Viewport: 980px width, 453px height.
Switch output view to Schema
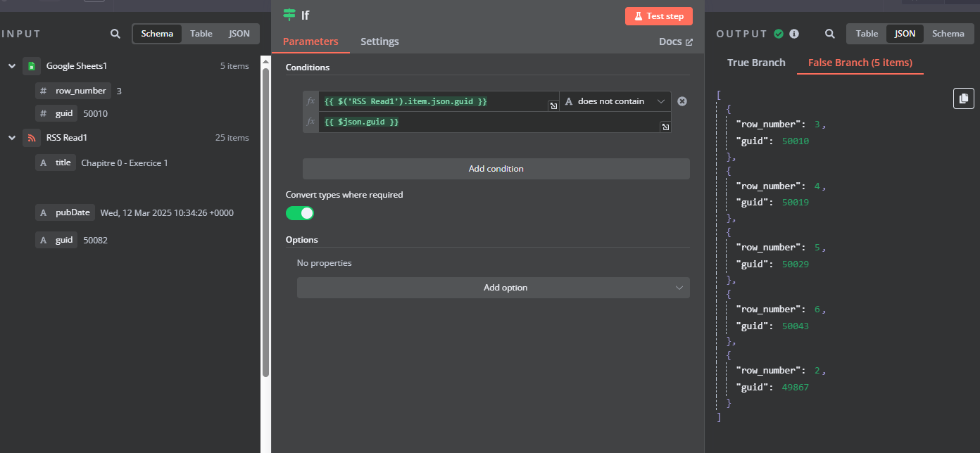point(948,34)
